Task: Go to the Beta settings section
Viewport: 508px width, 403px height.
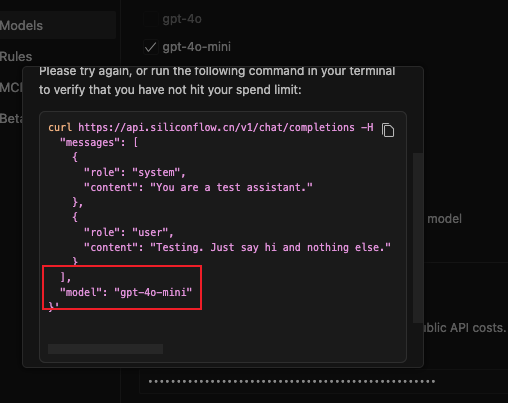Action: point(11,119)
